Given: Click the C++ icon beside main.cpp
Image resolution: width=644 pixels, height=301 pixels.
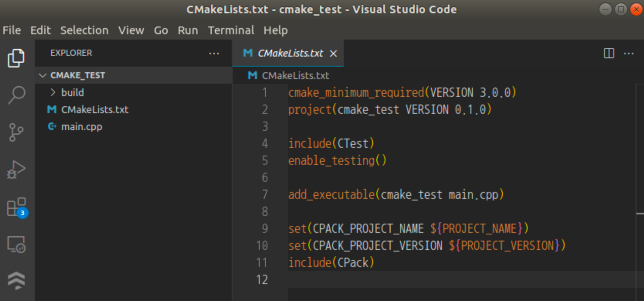Looking at the screenshot, I should pyautogui.click(x=52, y=127).
